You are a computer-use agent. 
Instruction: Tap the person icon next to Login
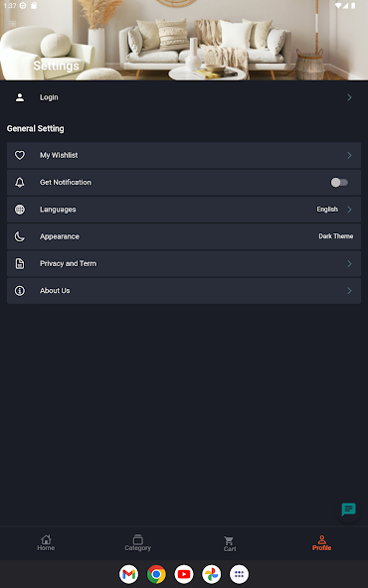point(20,97)
